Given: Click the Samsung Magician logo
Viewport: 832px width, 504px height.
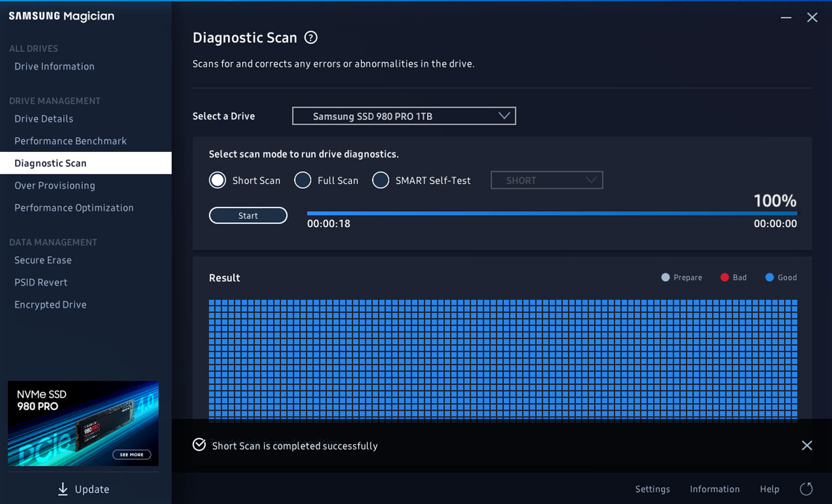Looking at the screenshot, I should pos(61,16).
